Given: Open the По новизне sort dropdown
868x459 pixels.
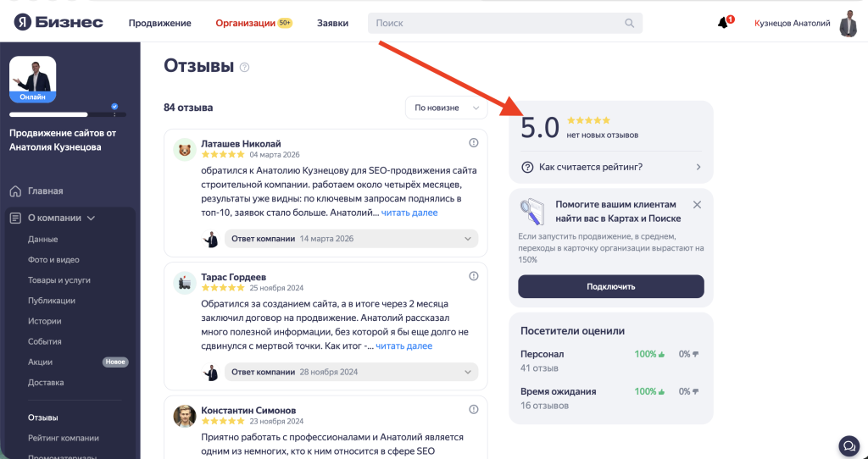Looking at the screenshot, I should point(446,108).
